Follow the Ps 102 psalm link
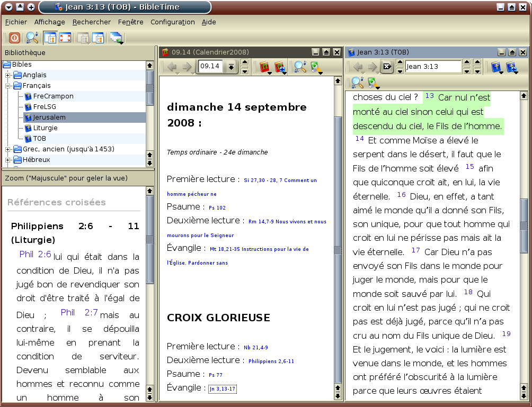 tap(217, 208)
